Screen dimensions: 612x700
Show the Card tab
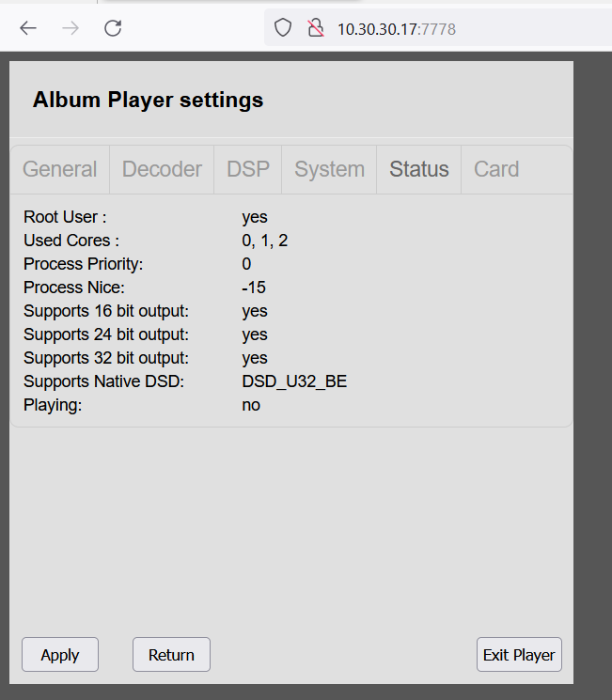(496, 169)
